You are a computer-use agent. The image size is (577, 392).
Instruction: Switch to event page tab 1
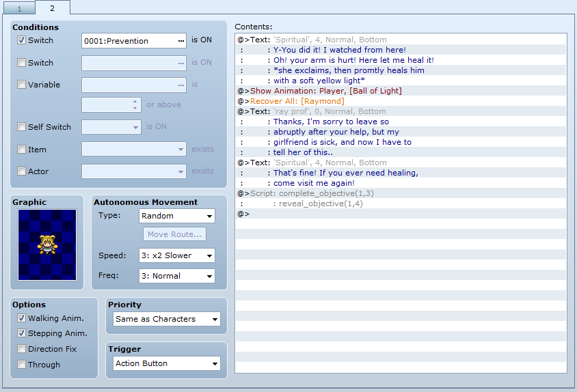[x=19, y=8]
